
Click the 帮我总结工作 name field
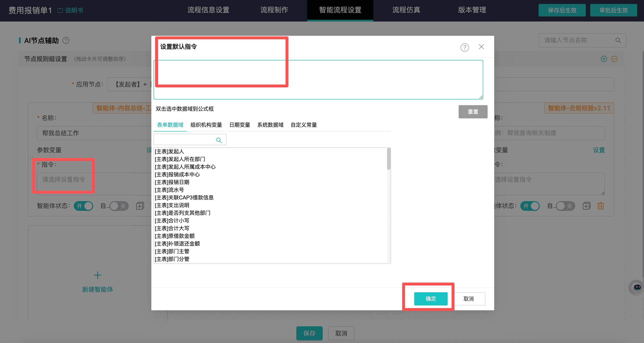tap(94, 133)
